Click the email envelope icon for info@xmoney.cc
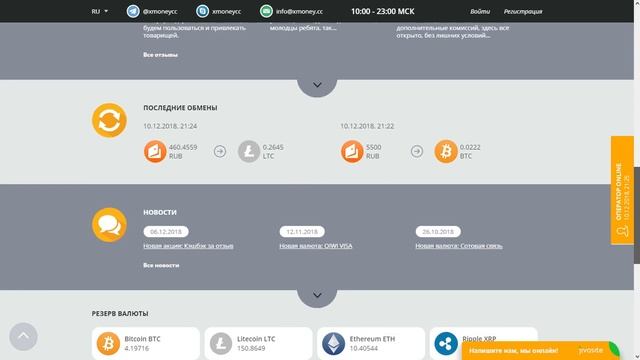 [x=266, y=11]
